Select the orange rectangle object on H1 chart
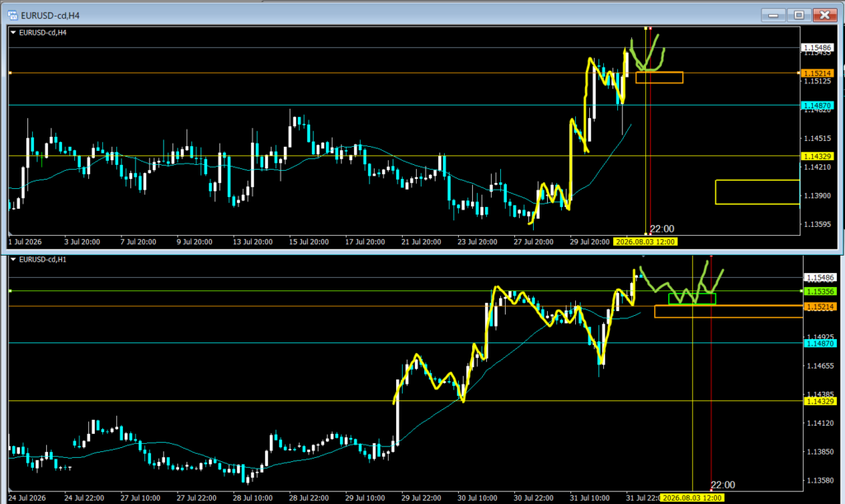This screenshot has width=845, height=504. tap(729, 311)
